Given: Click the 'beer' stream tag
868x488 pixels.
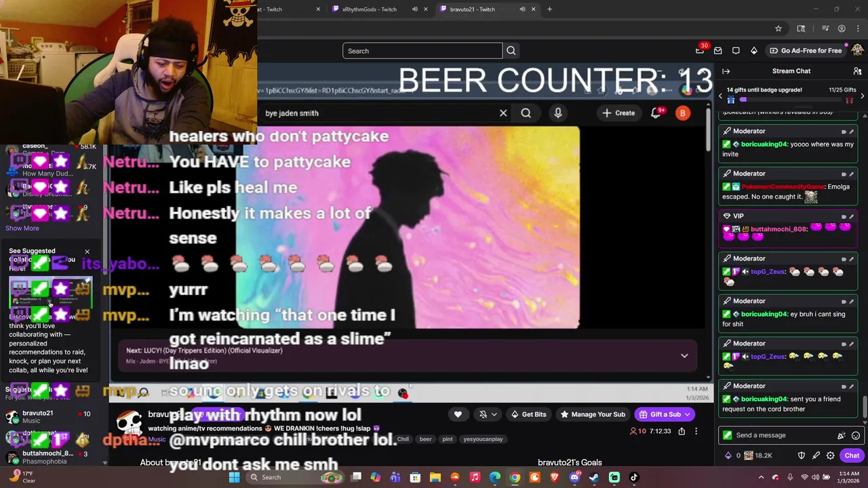Looking at the screenshot, I should coord(425,439).
